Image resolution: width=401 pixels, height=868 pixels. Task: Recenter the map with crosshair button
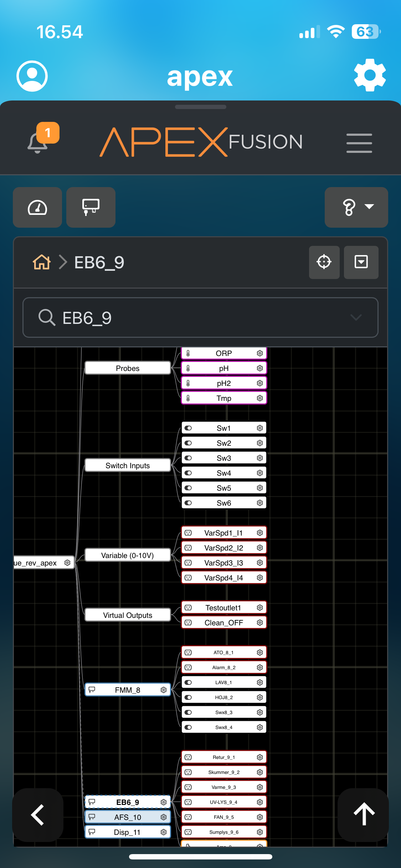pos(324,262)
